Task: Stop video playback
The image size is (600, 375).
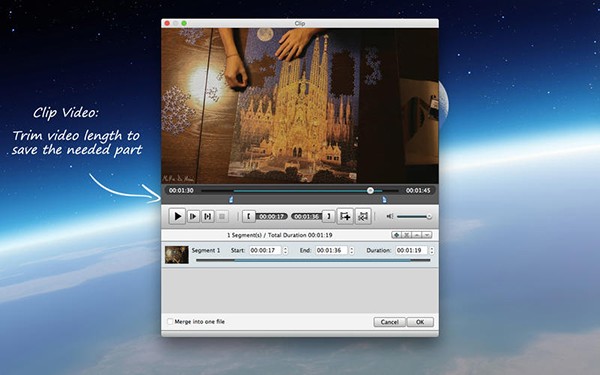Action: coord(222,217)
